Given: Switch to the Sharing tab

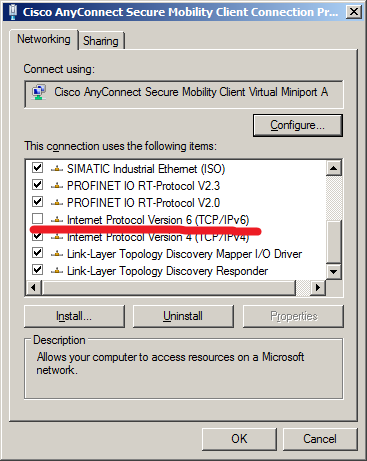Looking at the screenshot, I should (101, 41).
